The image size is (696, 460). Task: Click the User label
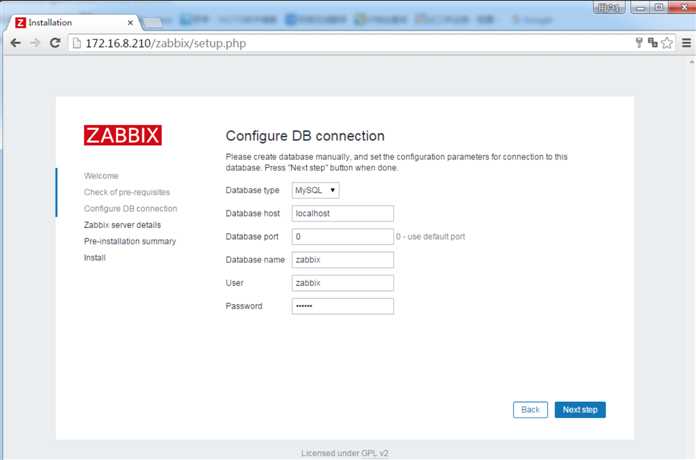234,283
